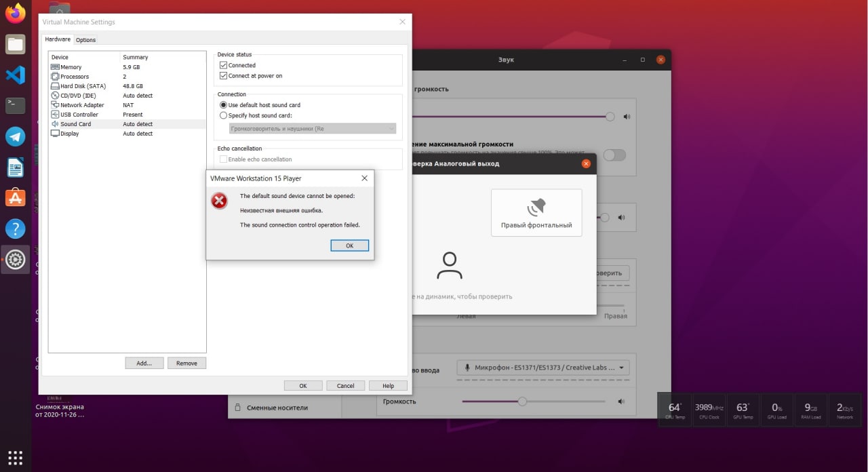Click OK in Virtual Machine Settings
The width and height of the screenshot is (868, 472).
tap(303, 385)
